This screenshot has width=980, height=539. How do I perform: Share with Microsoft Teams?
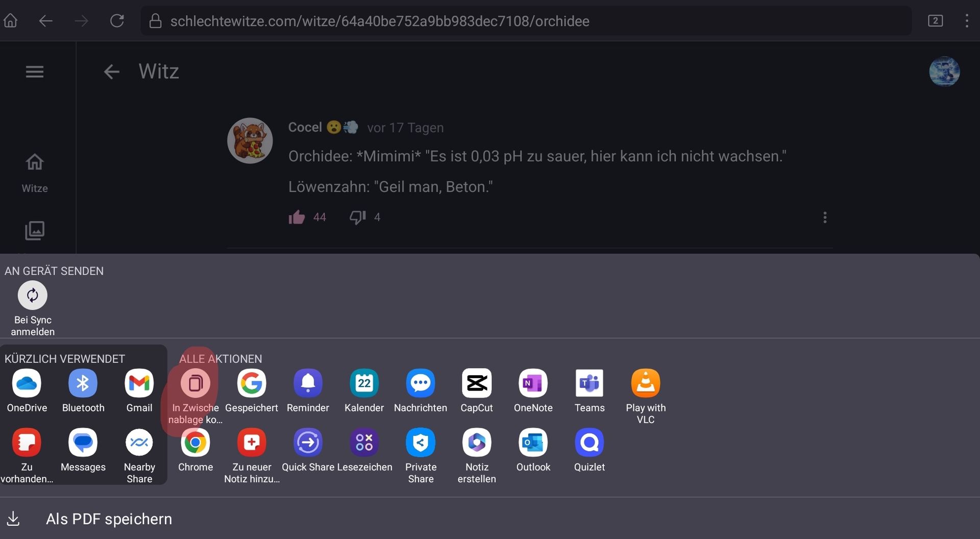pyautogui.click(x=589, y=383)
